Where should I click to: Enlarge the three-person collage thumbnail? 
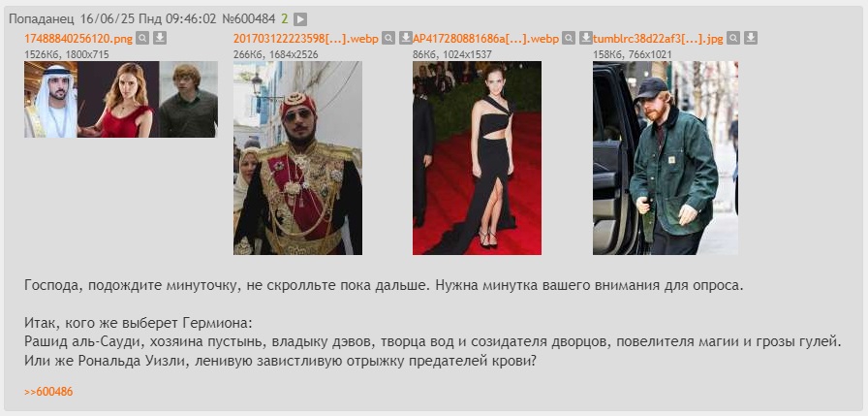pos(121,99)
